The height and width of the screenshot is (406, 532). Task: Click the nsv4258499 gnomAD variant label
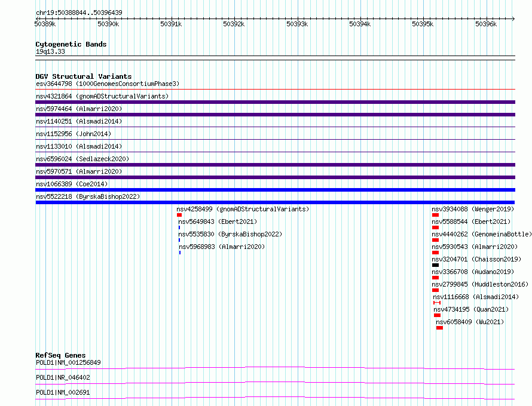pyautogui.click(x=243, y=209)
